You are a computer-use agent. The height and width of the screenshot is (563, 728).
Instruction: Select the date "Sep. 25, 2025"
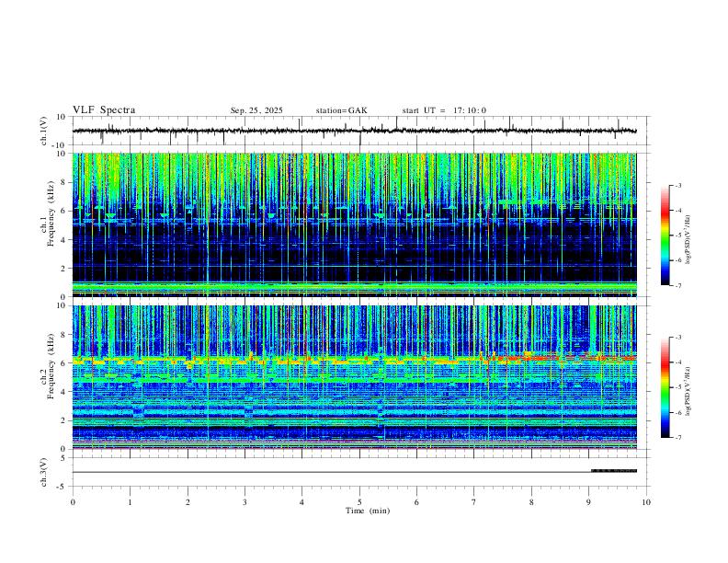click(x=256, y=110)
